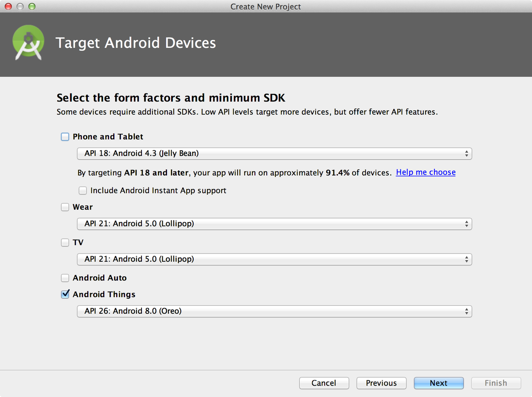Click the disabled Finish button
Image resolution: width=532 pixels, height=397 pixels.
[x=496, y=383]
